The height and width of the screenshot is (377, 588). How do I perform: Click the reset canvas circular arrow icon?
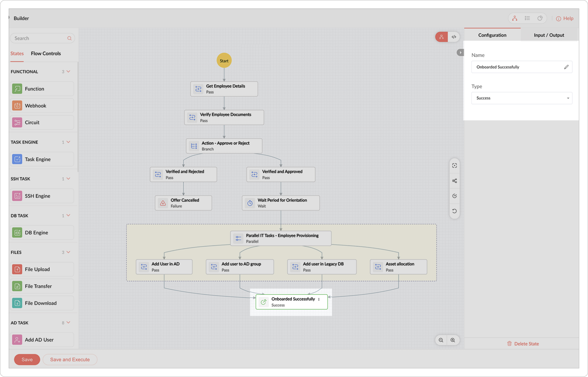tap(455, 211)
